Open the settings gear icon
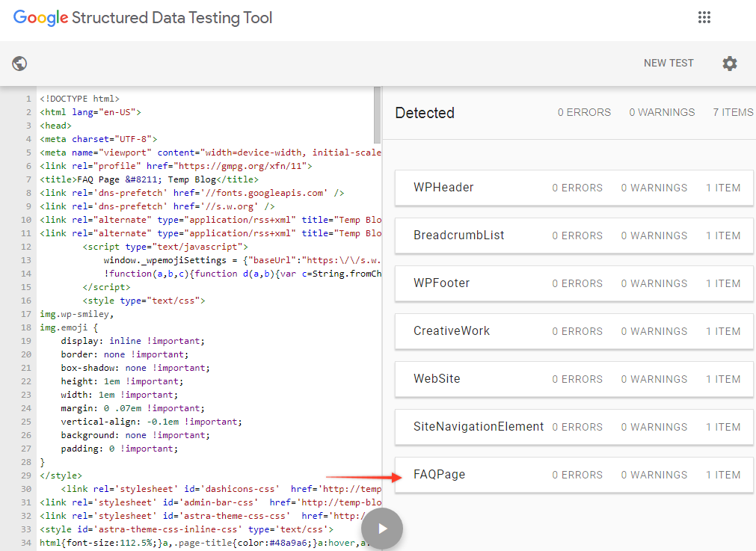Viewport: 756px width, 551px height. (x=729, y=64)
